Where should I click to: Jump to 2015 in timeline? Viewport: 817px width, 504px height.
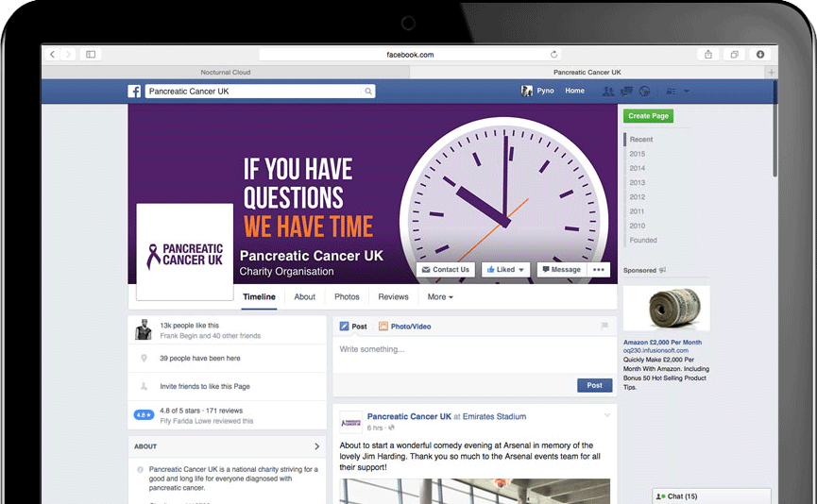point(637,154)
